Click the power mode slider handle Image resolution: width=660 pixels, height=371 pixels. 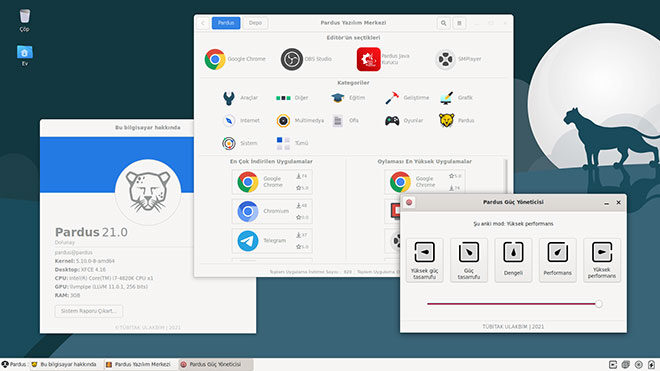[599, 304]
